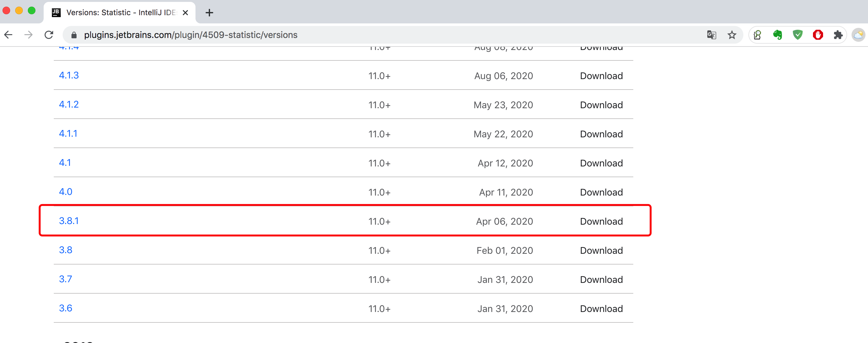868x343 pixels.
Task: Open the red stop-hand adblock extension
Action: click(x=818, y=35)
